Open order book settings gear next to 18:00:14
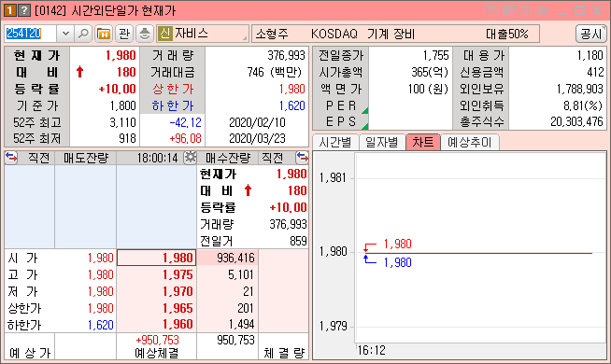The height and width of the screenshot is (364, 611). 191,158
